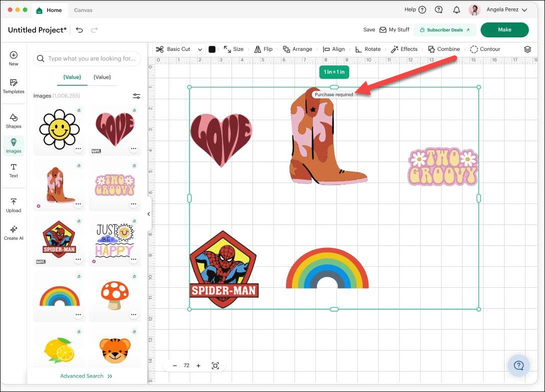Open more options for rainbow thumbnail

click(78, 315)
